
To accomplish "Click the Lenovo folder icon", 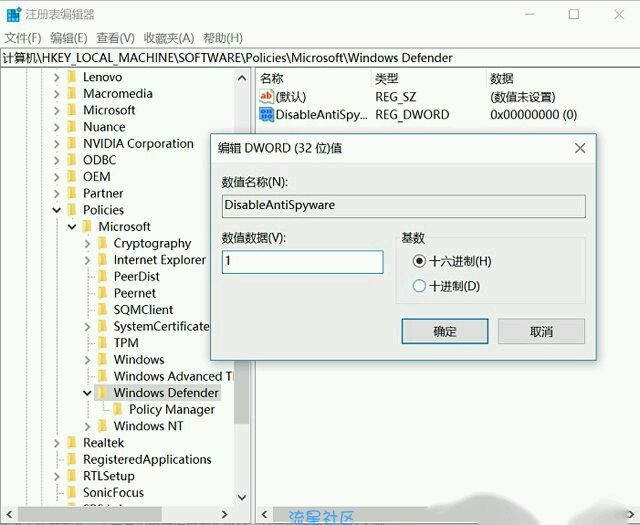I will [x=72, y=77].
